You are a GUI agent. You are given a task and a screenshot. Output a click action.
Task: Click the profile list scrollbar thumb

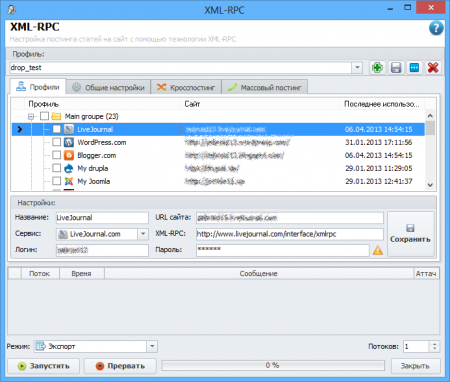click(x=430, y=128)
